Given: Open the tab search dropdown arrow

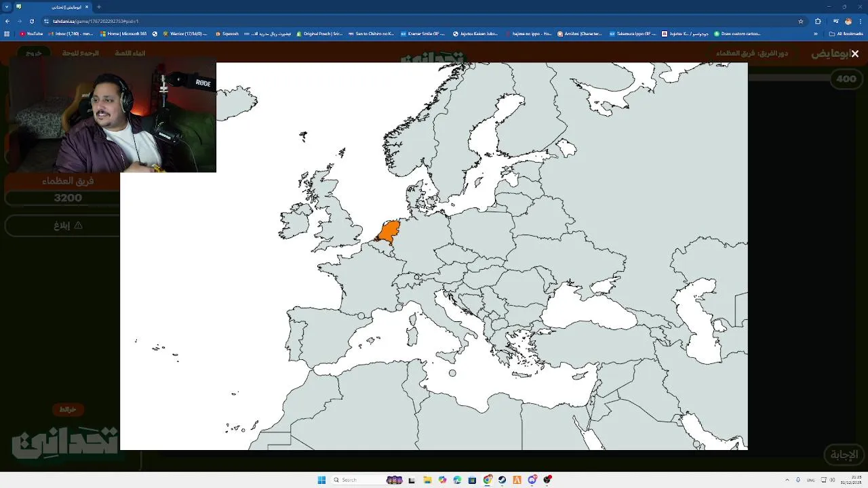Looking at the screenshot, I should (x=7, y=7).
